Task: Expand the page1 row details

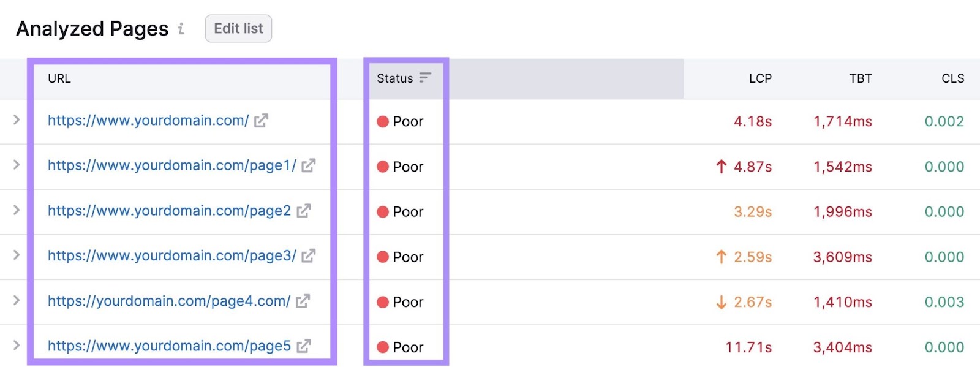Action: pos(17,165)
